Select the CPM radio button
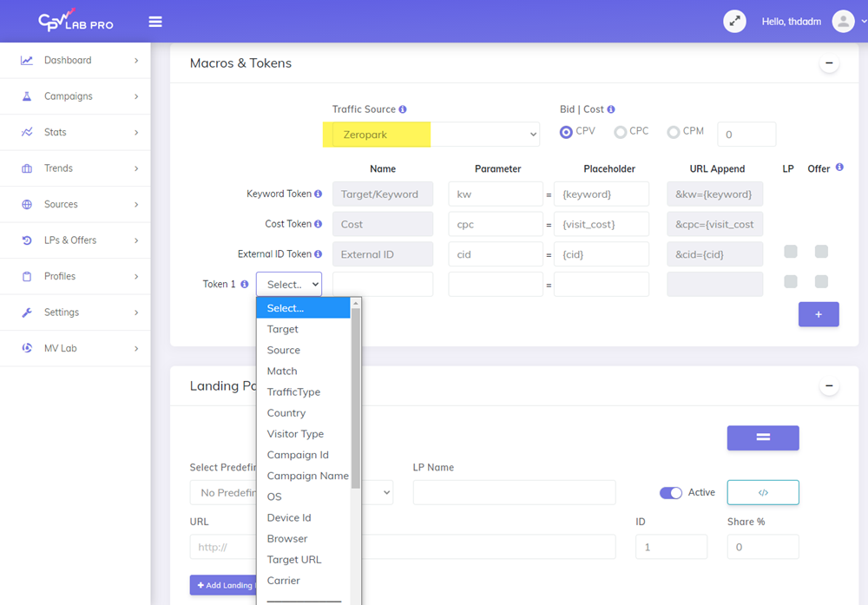The width and height of the screenshot is (868, 605). coord(674,132)
